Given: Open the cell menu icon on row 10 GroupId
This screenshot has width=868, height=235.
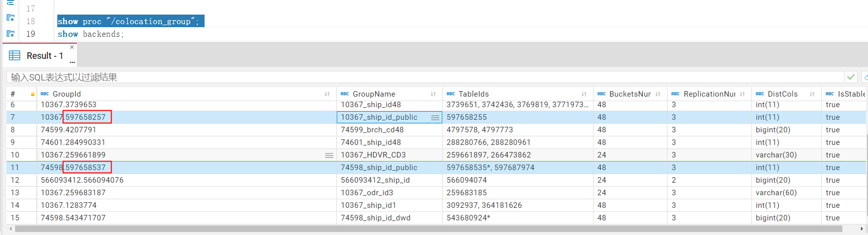Looking at the screenshot, I should [329, 155].
